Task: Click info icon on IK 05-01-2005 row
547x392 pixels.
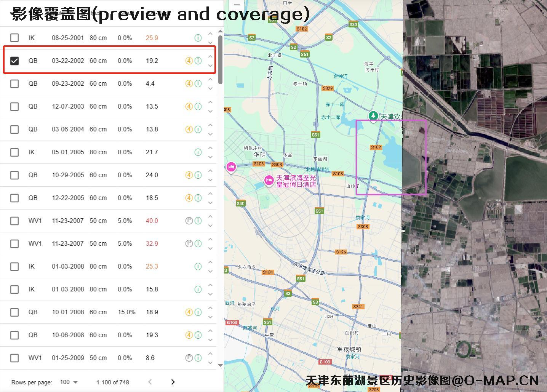Action: pyautogui.click(x=198, y=152)
